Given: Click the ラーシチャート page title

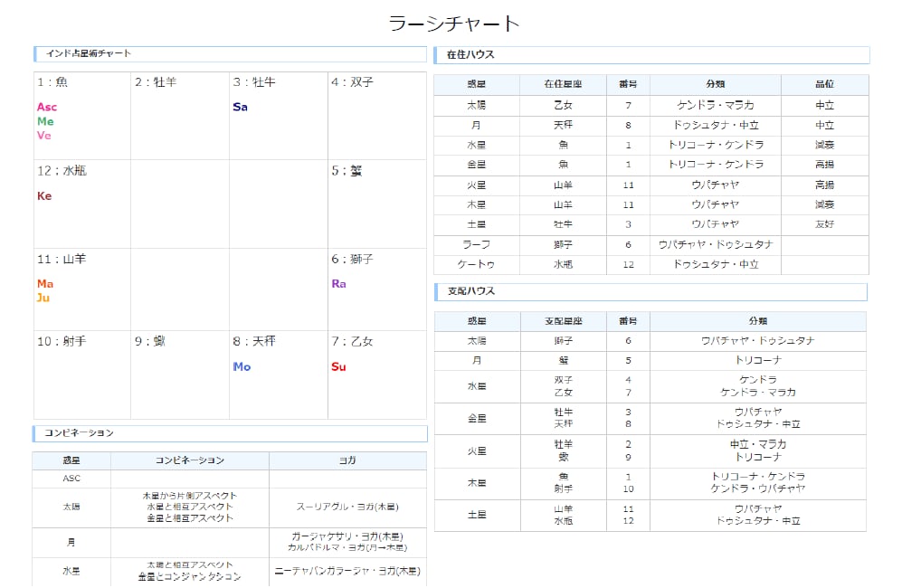Looking at the screenshot, I should coord(454,24).
